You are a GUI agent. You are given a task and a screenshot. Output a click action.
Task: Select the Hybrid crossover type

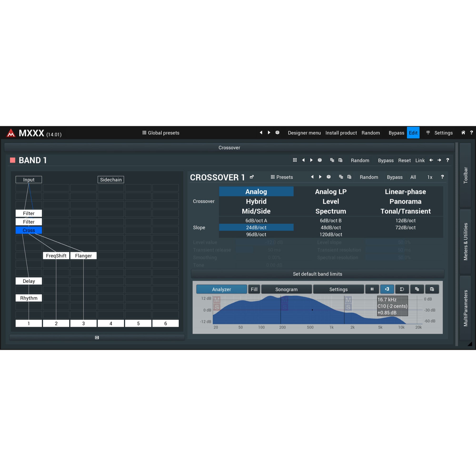click(256, 201)
